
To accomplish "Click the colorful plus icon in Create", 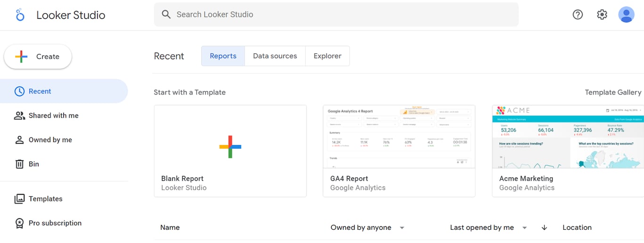I will tap(21, 57).
